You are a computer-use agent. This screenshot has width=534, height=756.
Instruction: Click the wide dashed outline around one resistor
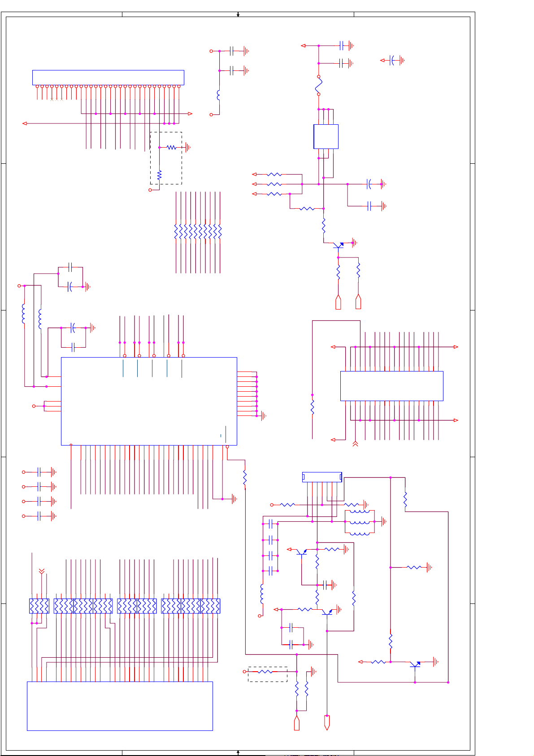coord(268,674)
